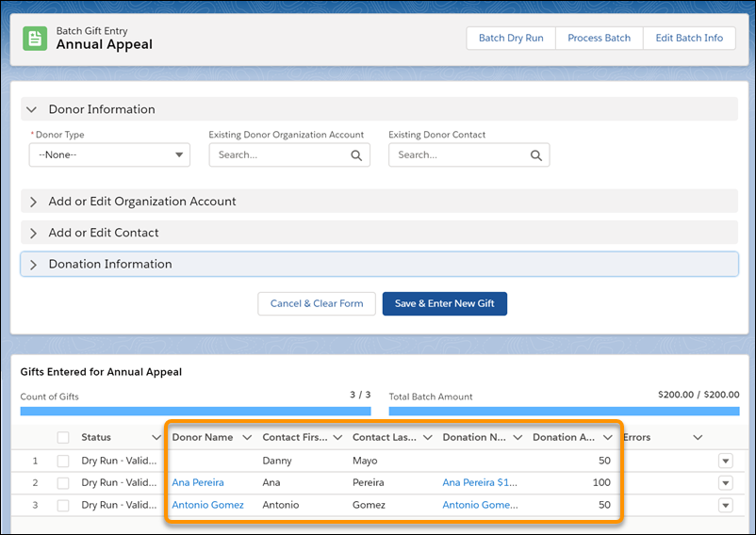The image size is (756, 535).
Task: Click the Errors column header
Action: pyautogui.click(x=636, y=437)
